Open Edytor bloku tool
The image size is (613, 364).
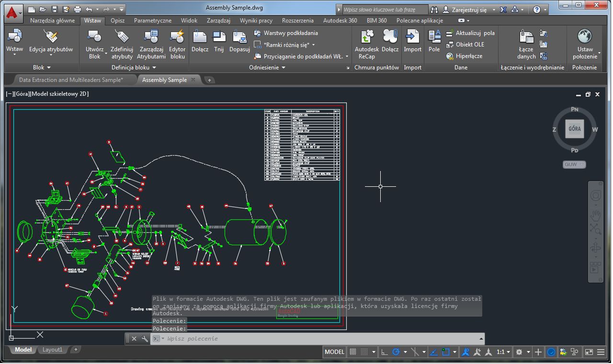pos(177,44)
